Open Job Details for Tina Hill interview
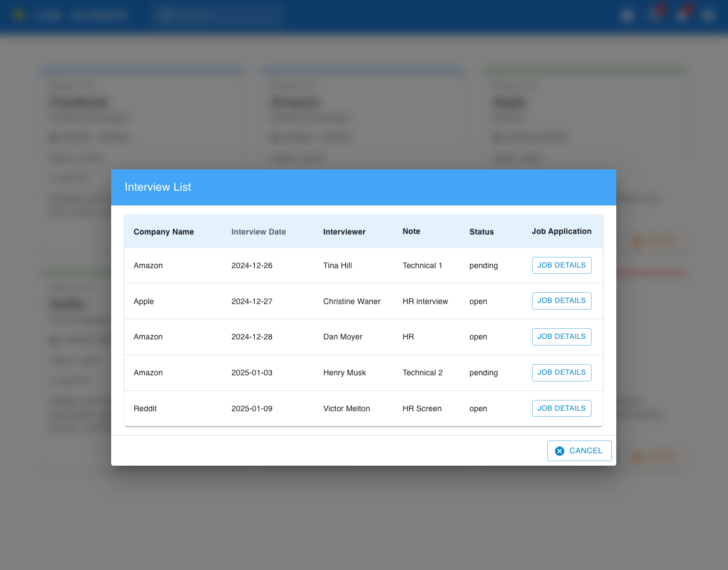 [x=561, y=265]
